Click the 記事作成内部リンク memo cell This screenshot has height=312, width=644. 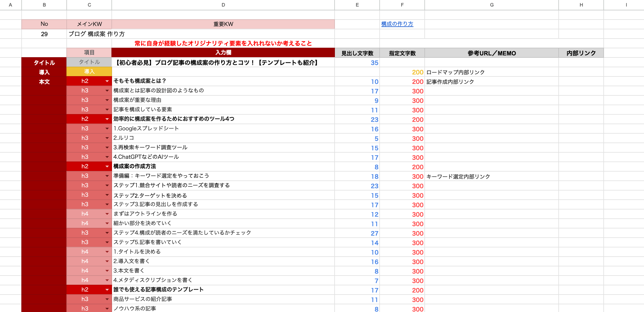(x=492, y=81)
